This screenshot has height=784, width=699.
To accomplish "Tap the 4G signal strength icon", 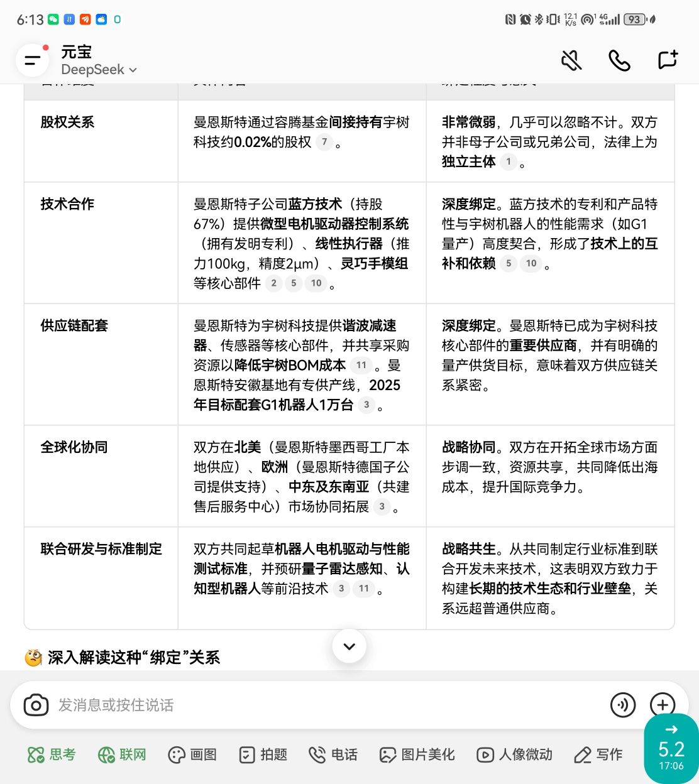I will pyautogui.click(x=609, y=19).
